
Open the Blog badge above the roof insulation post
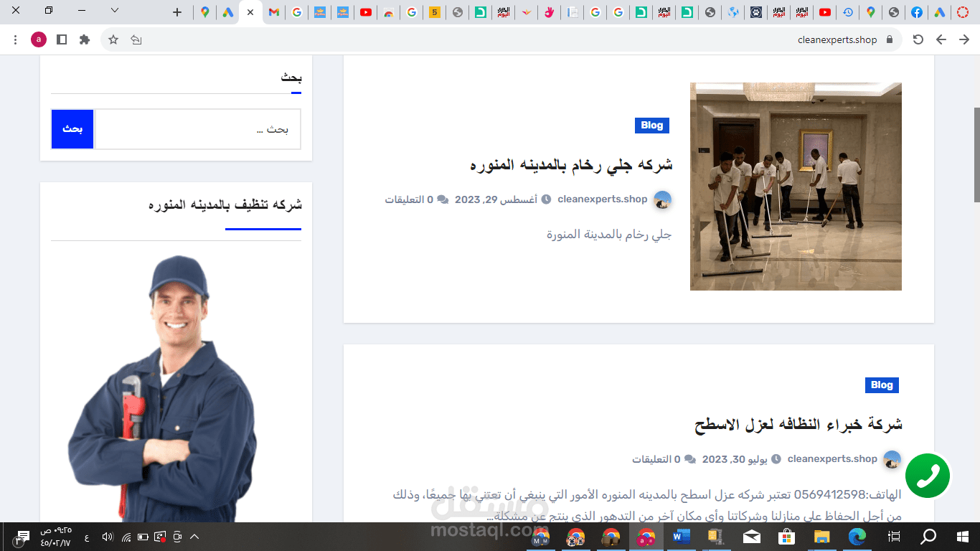point(882,385)
